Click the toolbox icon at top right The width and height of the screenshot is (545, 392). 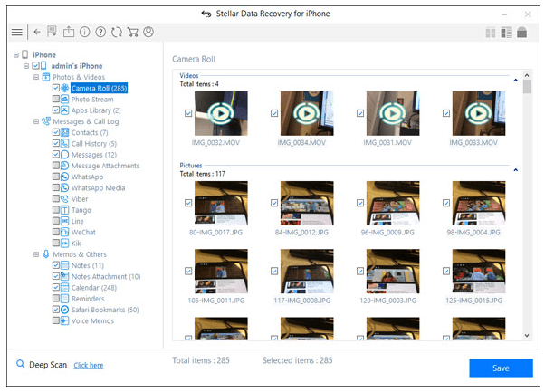521,33
